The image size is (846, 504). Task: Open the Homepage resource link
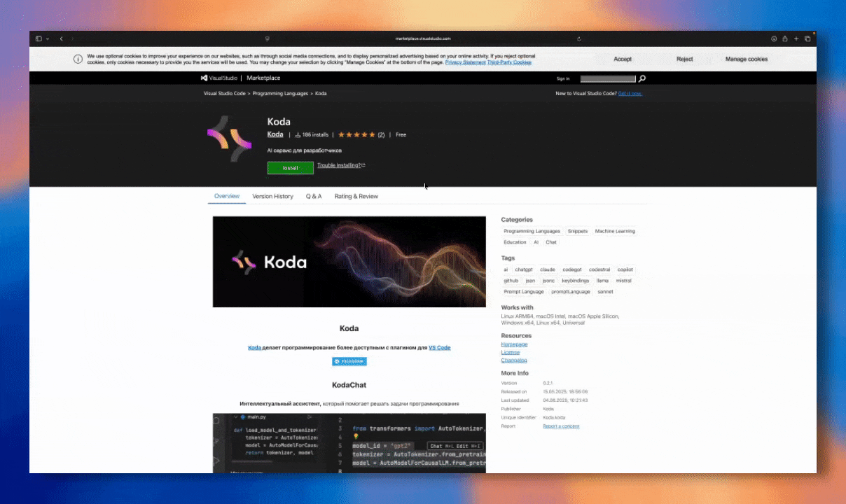pos(514,344)
